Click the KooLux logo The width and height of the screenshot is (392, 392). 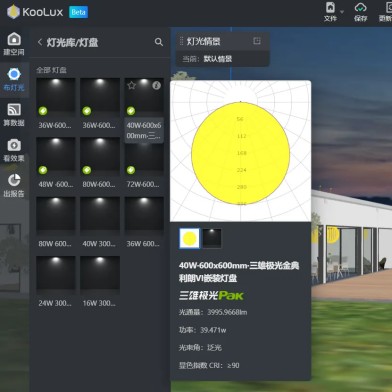tap(35, 12)
